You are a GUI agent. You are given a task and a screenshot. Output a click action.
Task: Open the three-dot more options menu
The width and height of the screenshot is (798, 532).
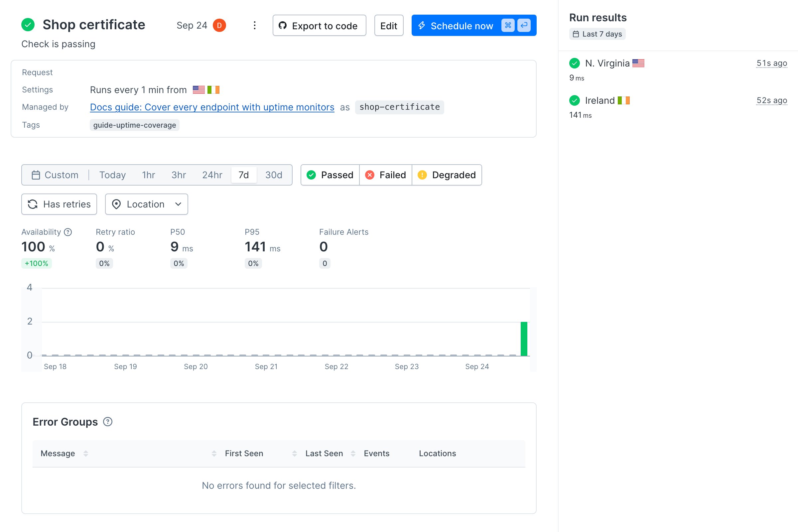[x=254, y=26]
